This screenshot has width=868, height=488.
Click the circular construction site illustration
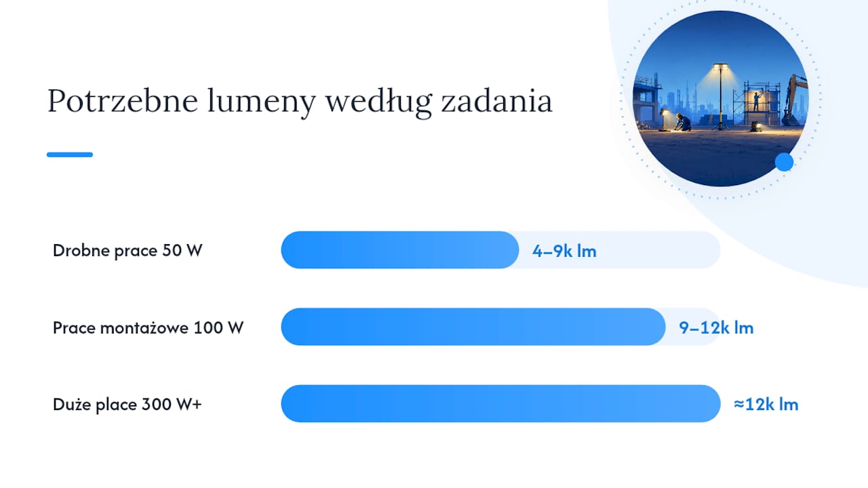720,98
